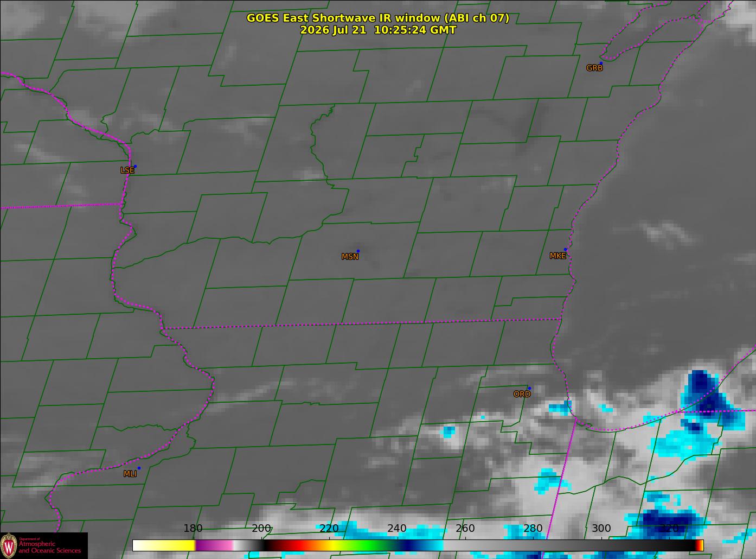
Task: Click the yellow section of the colorbar
Action: coord(164,545)
